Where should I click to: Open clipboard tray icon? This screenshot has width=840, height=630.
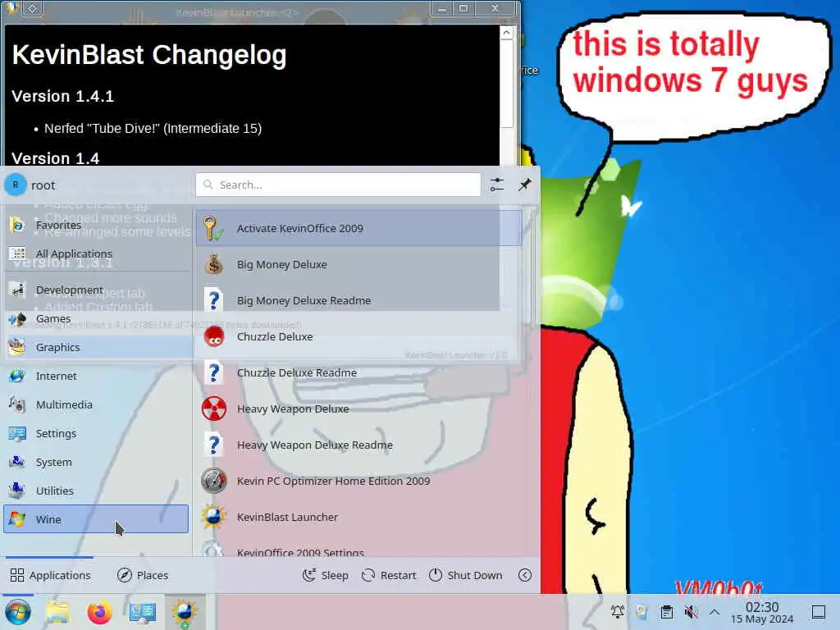tap(666, 612)
